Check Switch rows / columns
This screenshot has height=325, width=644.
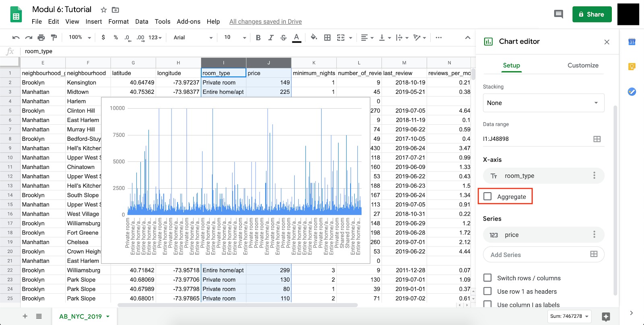point(487,278)
